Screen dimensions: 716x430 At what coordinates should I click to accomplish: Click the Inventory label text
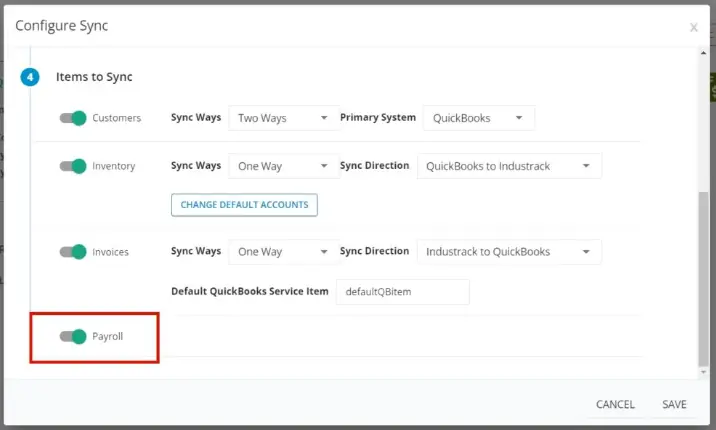coord(114,166)
